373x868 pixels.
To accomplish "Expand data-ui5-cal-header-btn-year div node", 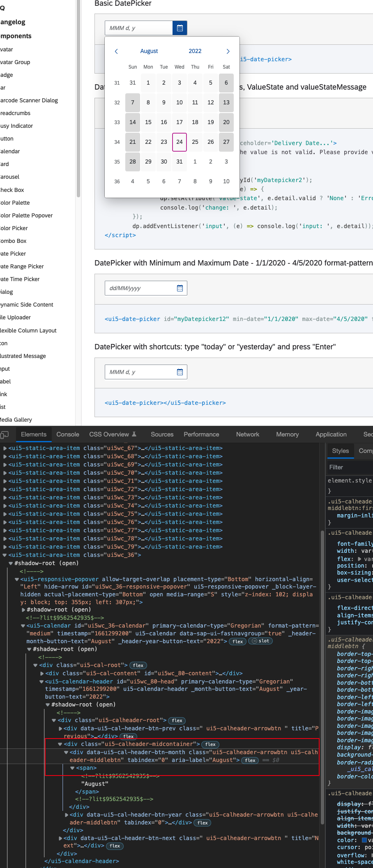I will tap(67, 815).
